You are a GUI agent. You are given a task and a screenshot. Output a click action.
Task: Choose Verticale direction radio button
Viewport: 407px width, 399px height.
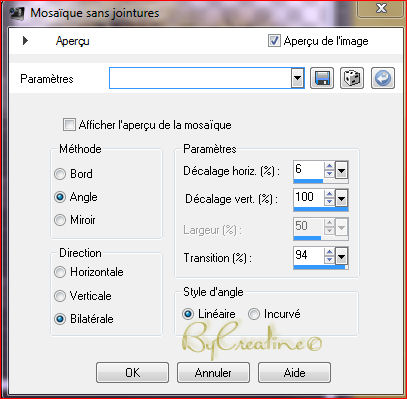60,296
